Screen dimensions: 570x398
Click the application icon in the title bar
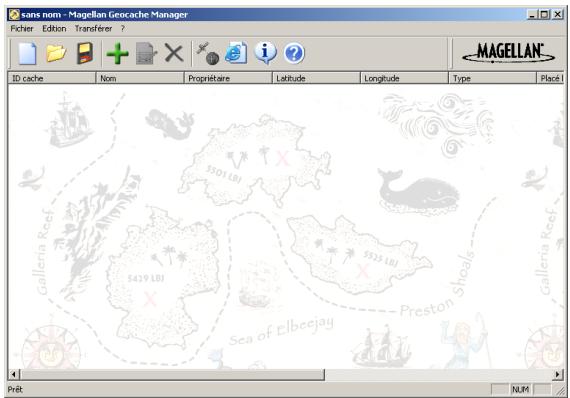coord(15,15)
